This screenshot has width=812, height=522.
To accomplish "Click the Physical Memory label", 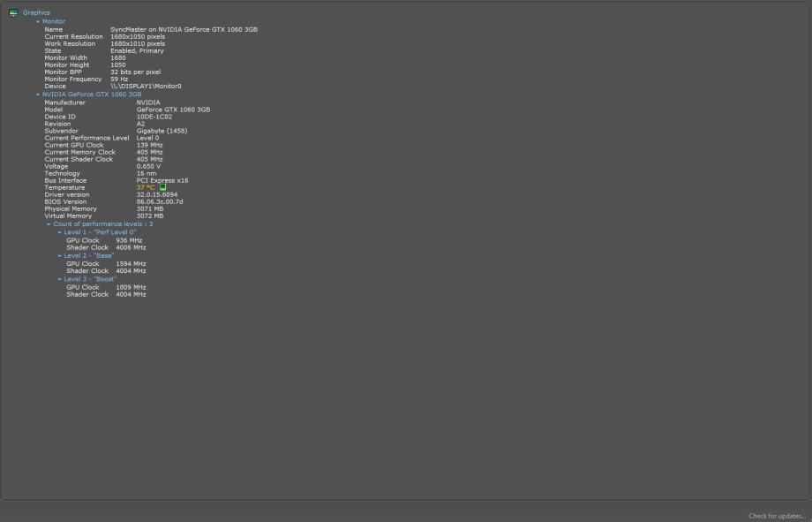I will [x=71, y=209].
